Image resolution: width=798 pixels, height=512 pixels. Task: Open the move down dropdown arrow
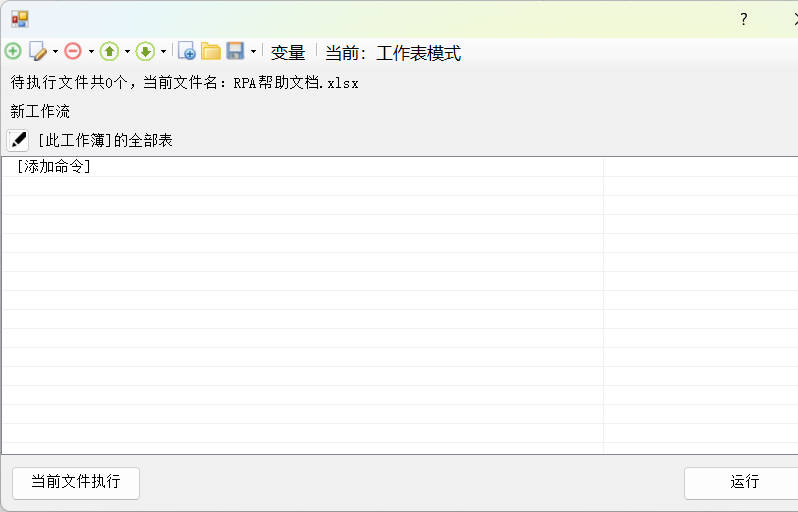163,52
